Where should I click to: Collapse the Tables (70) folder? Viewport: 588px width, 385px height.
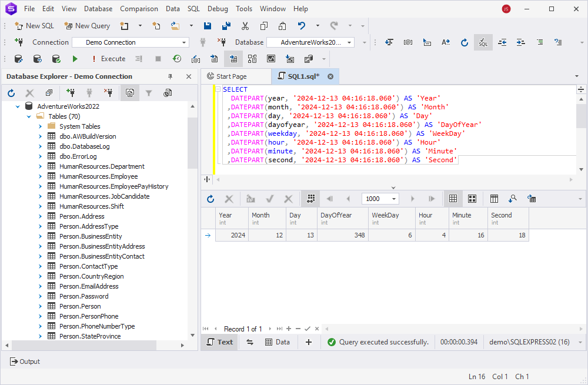[x=29, y=116]
